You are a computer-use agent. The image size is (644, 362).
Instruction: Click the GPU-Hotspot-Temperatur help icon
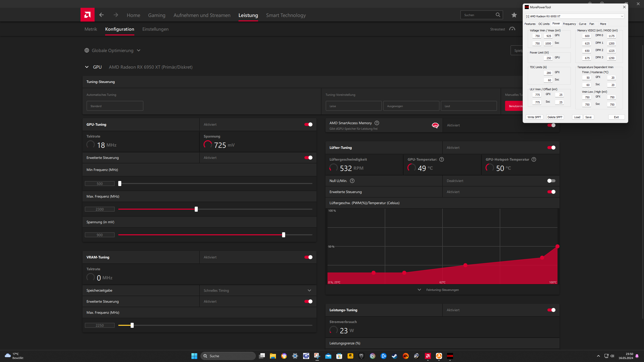click(x=534, y=159)
